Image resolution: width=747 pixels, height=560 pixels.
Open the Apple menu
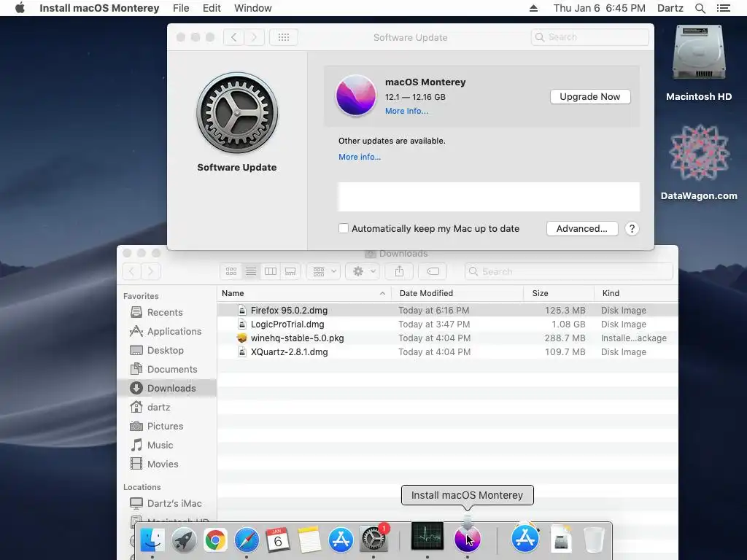(20, 8)
